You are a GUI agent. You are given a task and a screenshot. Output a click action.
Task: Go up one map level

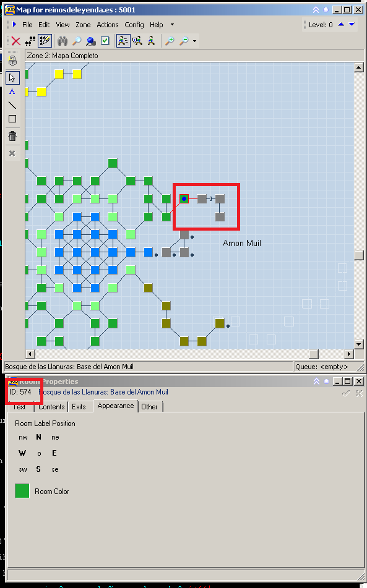coord(341,25)
